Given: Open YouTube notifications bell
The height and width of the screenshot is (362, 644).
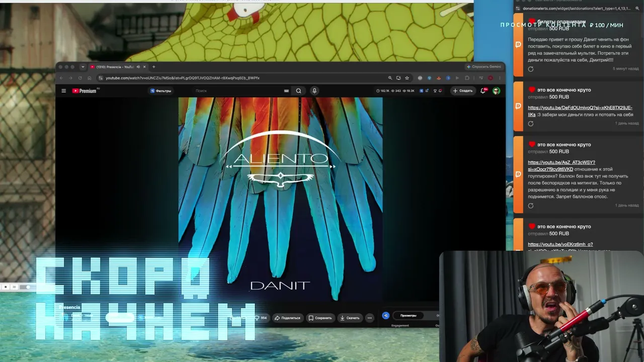Looking at the screenshot, I should 483,91.
